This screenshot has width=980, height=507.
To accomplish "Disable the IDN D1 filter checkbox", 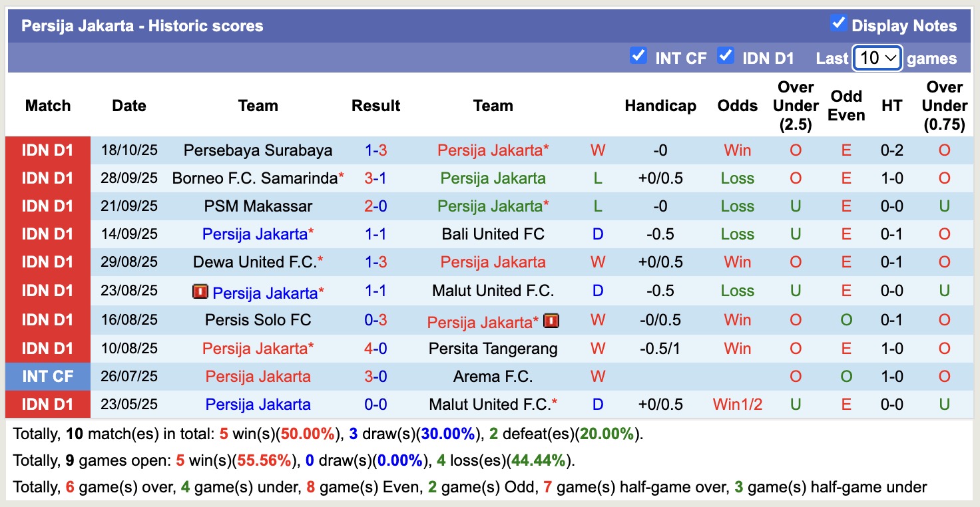I will click(724, 57).
